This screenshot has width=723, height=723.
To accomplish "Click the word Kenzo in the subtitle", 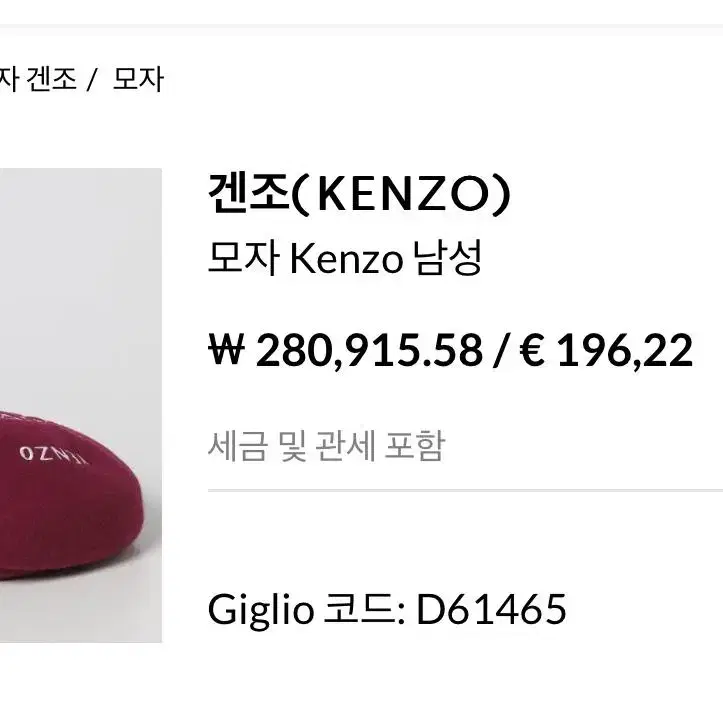I will tap(346, 259).
